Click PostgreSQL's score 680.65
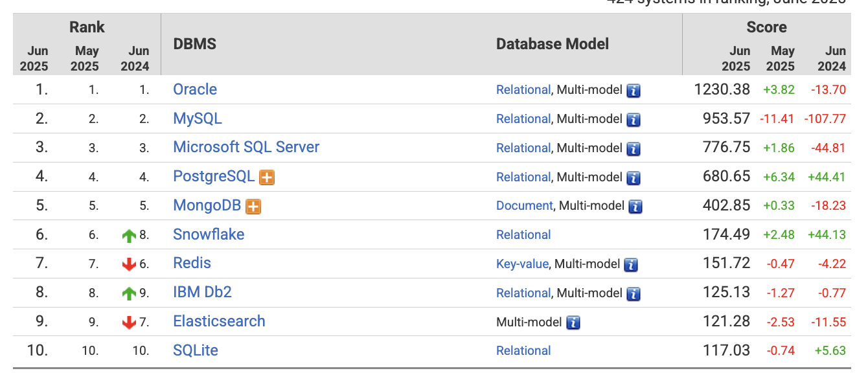The image size is (868, 373). click(x=726, y=176)
